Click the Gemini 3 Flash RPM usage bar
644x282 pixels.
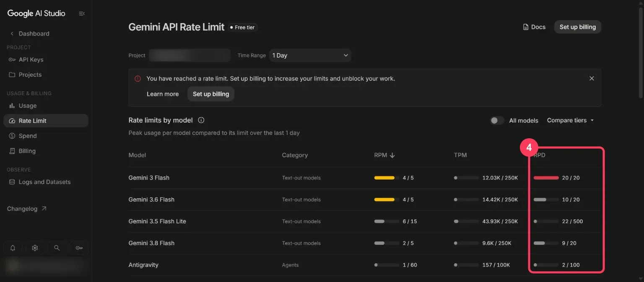[387, 178]
